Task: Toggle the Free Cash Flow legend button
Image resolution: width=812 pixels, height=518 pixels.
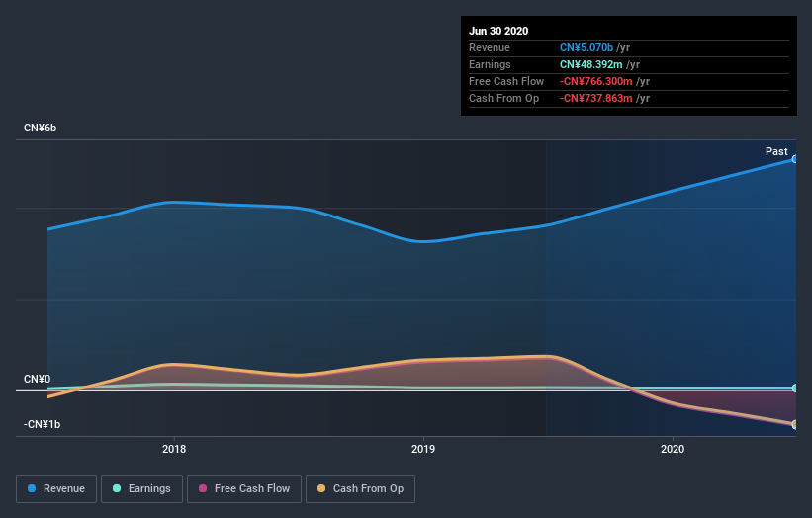Action: click(x=244, y=489)
